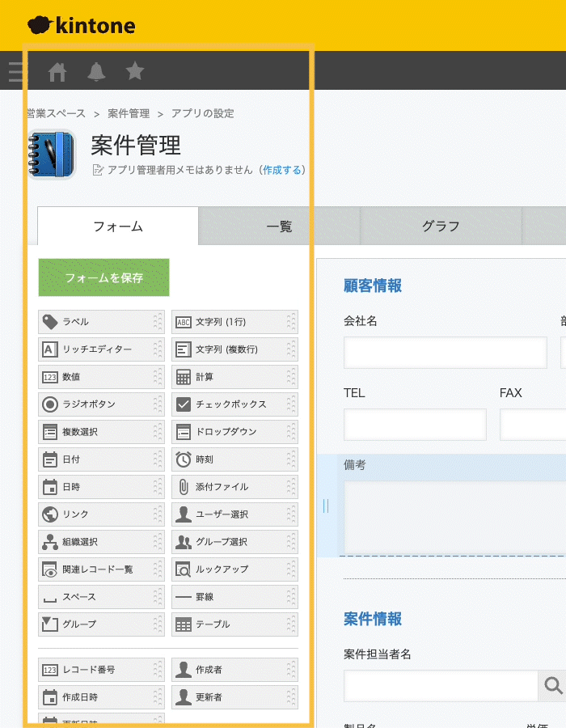Select the ドロップダウン field element

click(234, 432)
